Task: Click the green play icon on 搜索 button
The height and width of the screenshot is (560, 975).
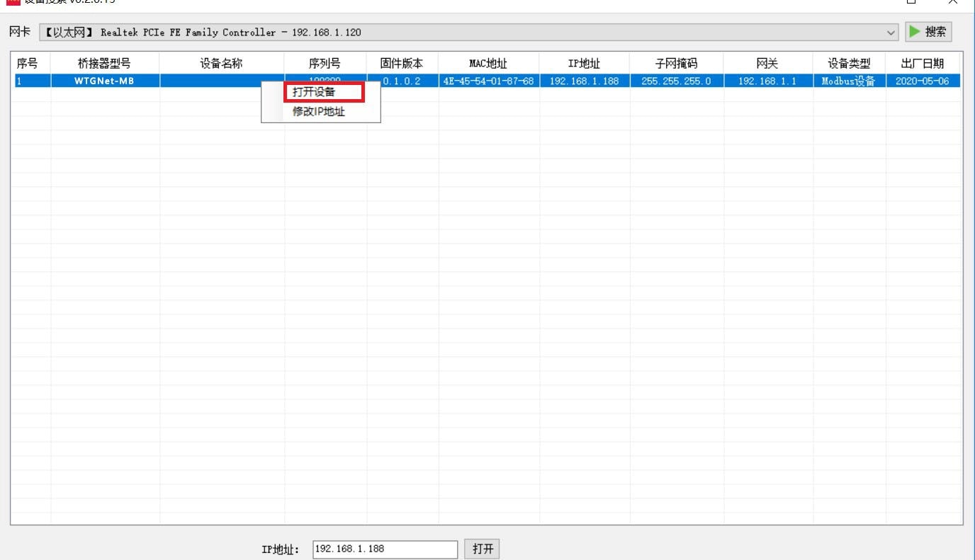Action: (x=915, y=32)
